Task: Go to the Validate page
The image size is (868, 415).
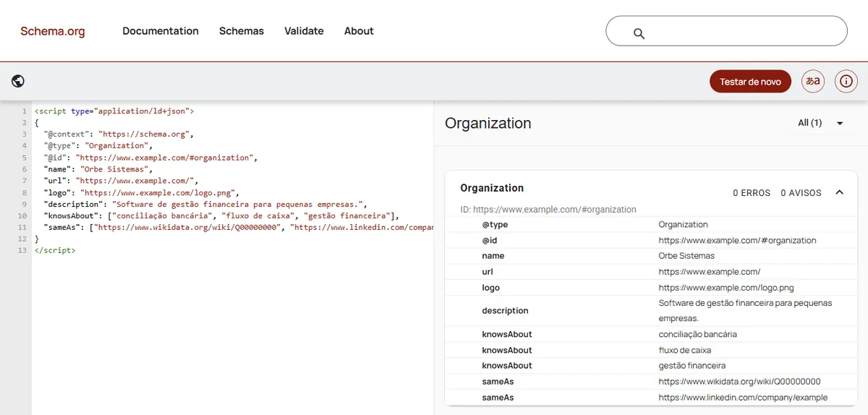Action: (x=304, y=31)
